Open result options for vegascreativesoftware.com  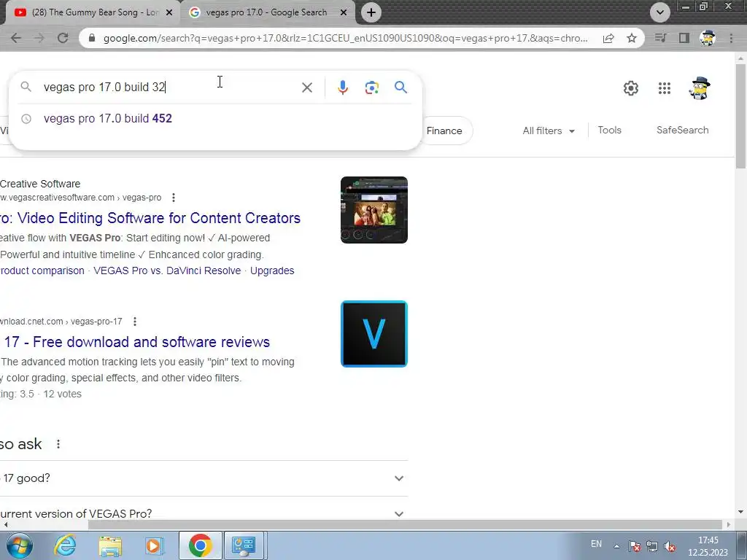click(174, 197)
